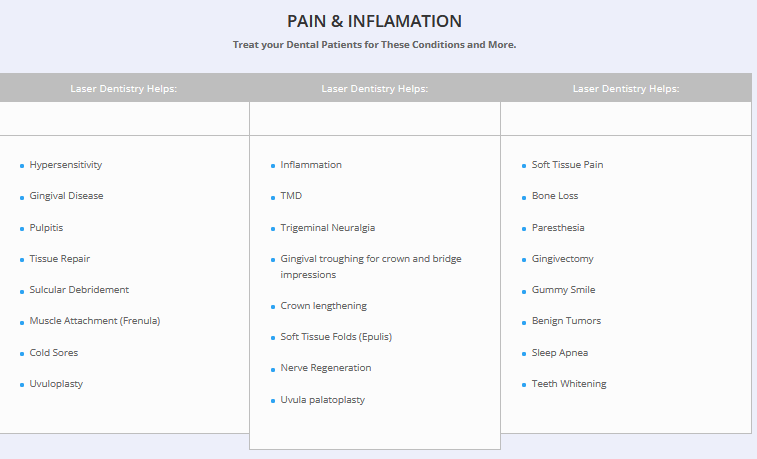Click the TMD list item

click(291, 196)
